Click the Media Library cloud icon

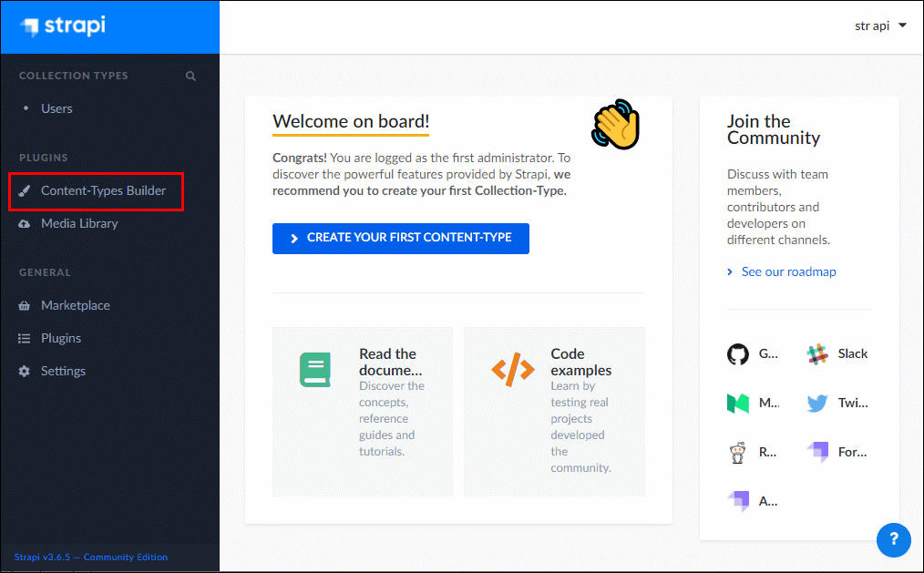pyautogui.click(x=25, y=224)
